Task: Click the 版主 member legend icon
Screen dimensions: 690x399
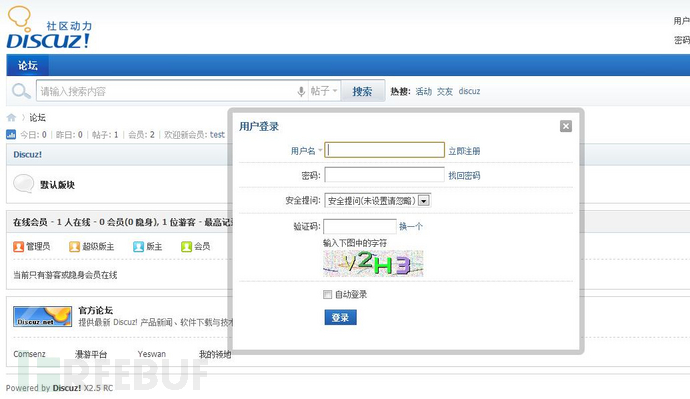Action: point(139,246)
